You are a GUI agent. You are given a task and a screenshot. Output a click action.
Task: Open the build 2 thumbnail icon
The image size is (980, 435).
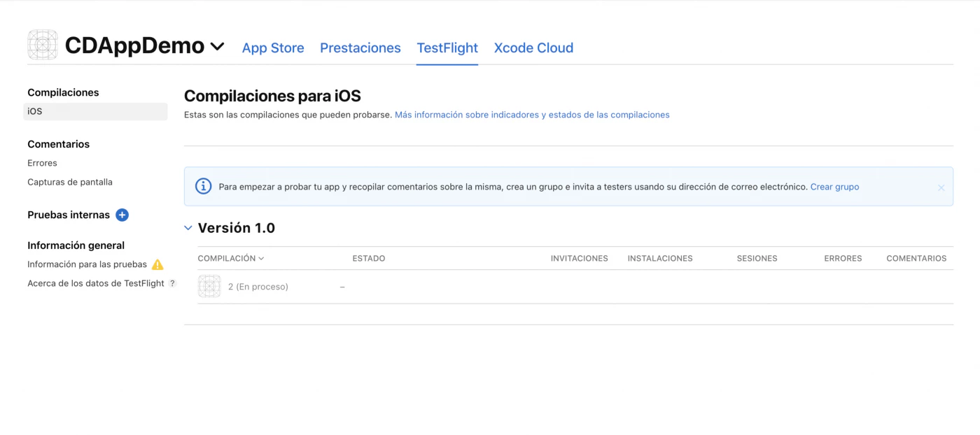click(209, 286)
